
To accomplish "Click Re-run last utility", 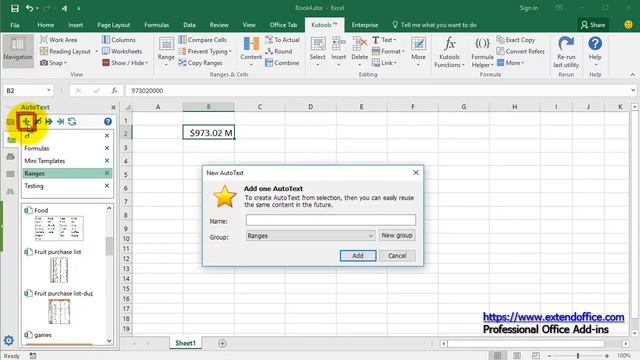I will 566,52.
